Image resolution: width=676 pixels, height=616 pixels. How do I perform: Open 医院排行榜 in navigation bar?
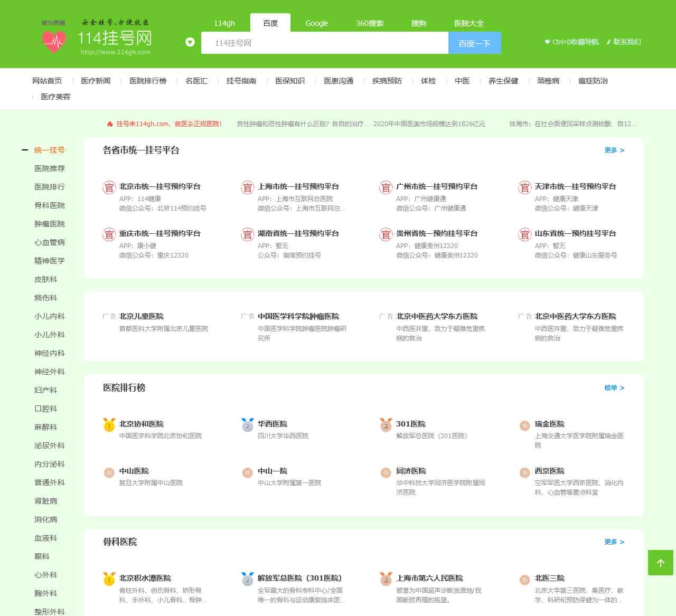148,81
